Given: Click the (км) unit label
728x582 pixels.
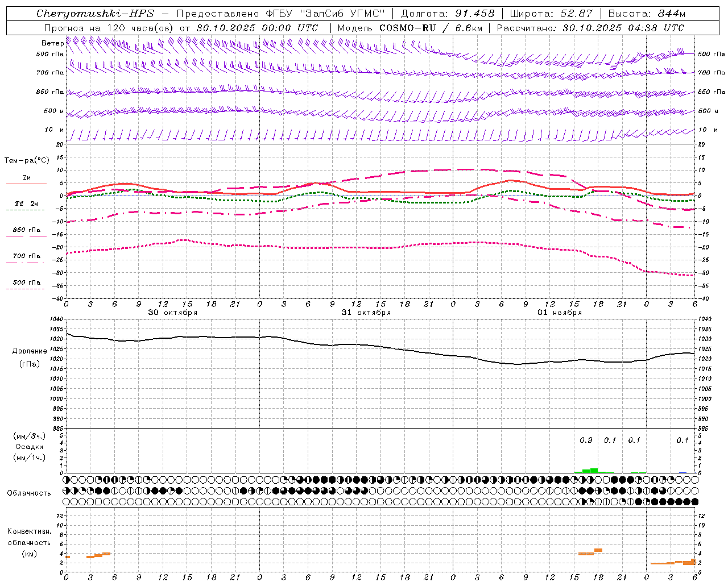Looking at the screenshot, I should click(29, 554).
